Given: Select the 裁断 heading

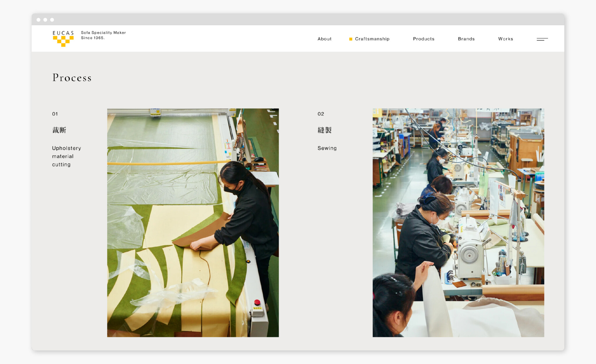Looking at the screenshot, I should (59, 130).
